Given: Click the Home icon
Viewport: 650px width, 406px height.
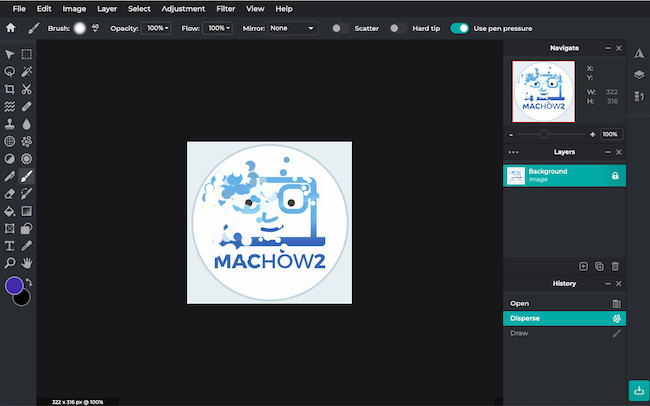Looking at the screenshot, I should (x=11, y=28).
